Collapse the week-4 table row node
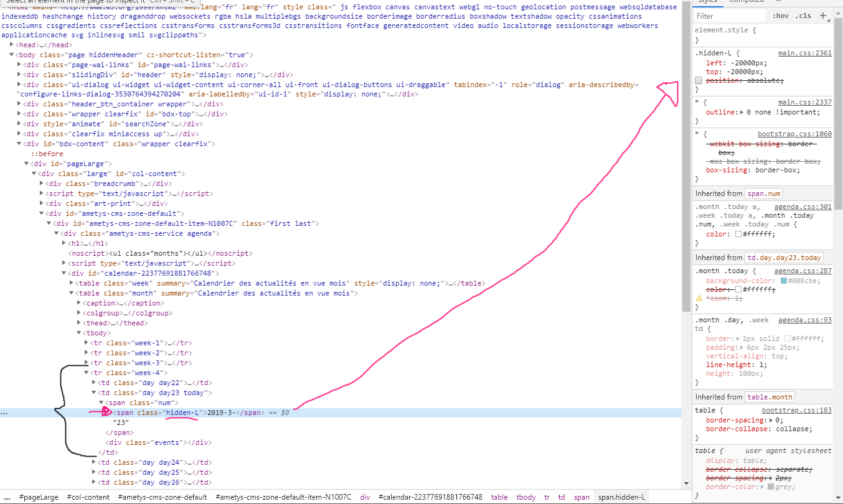The height and width of the screenshot is (504, 843). pos(87,373)
